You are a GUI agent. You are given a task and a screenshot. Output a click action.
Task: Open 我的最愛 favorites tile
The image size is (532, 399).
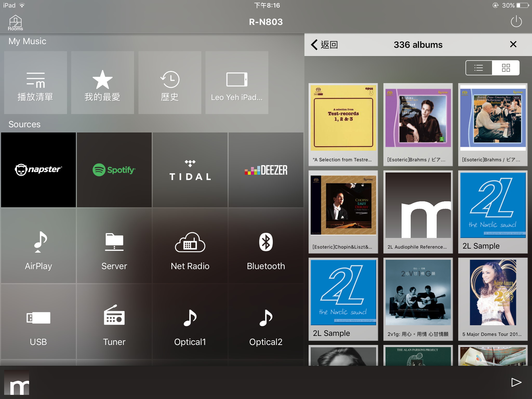103,82
